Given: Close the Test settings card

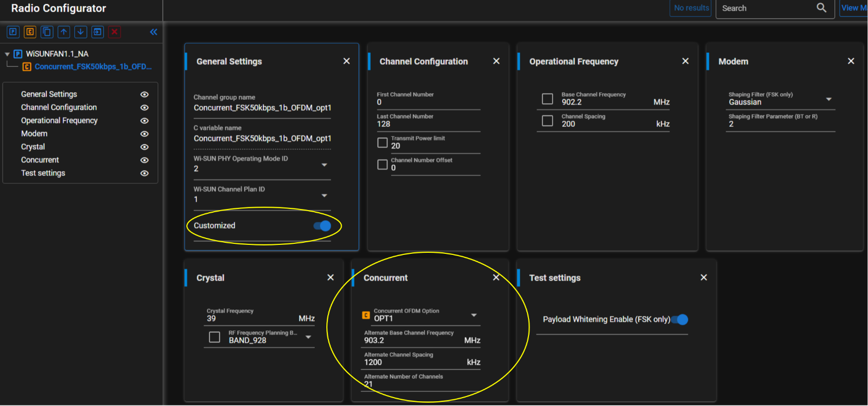Looking at the screenshot, I should pos(703,278).
